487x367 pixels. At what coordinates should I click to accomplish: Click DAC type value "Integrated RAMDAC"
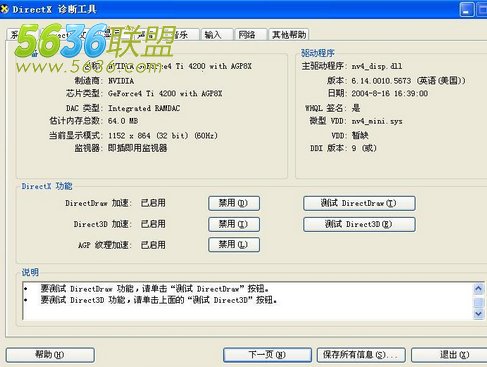pos(144,108)
